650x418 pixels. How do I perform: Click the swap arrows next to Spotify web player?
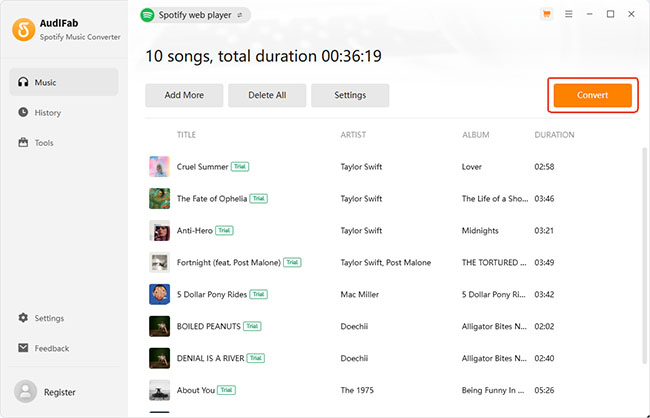(x=240, y=15)
